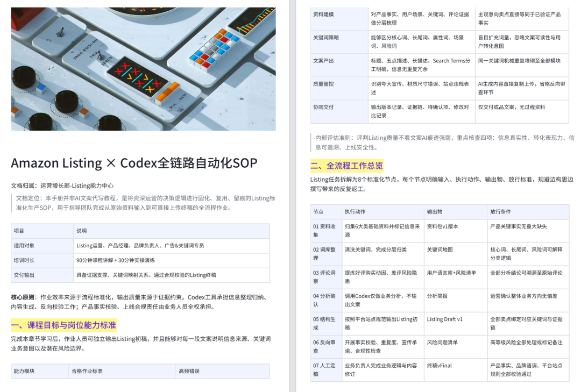This screenshot has width=581, height=392.
Task: Click the '放行条件' table header
Action: coord(528,212)
